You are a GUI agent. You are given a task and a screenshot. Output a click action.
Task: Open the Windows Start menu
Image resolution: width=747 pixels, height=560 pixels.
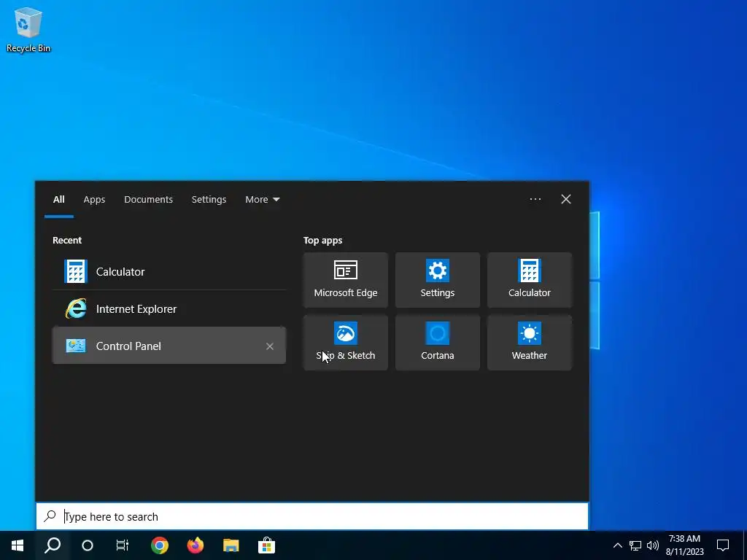pyautogui.click(x=18, y=545)
